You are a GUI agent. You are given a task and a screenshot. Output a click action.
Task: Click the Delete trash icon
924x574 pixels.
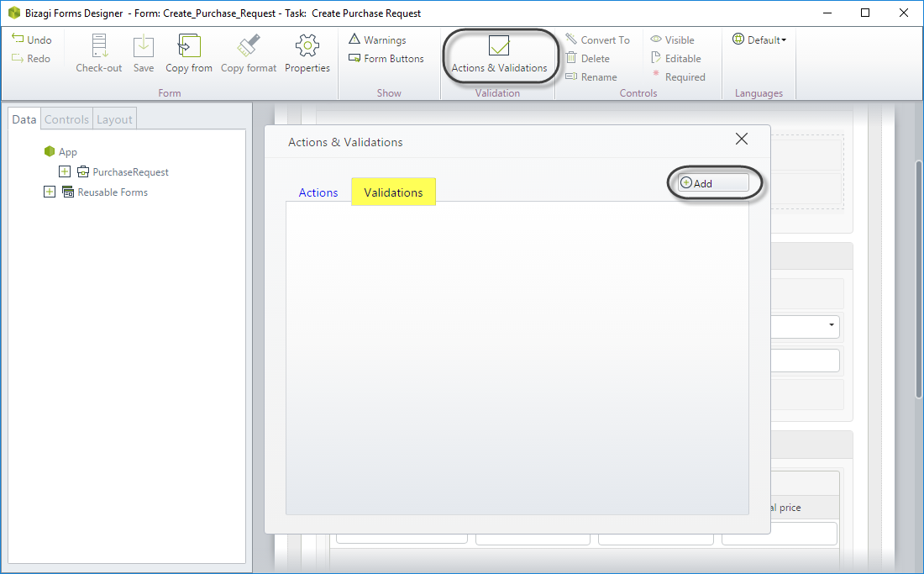tap(571, 58)
